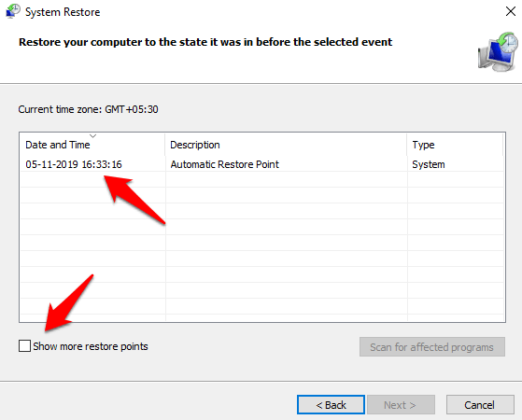Enable Show more restore points checkbox
Screen dimensions: 522x420
(24, 345)
